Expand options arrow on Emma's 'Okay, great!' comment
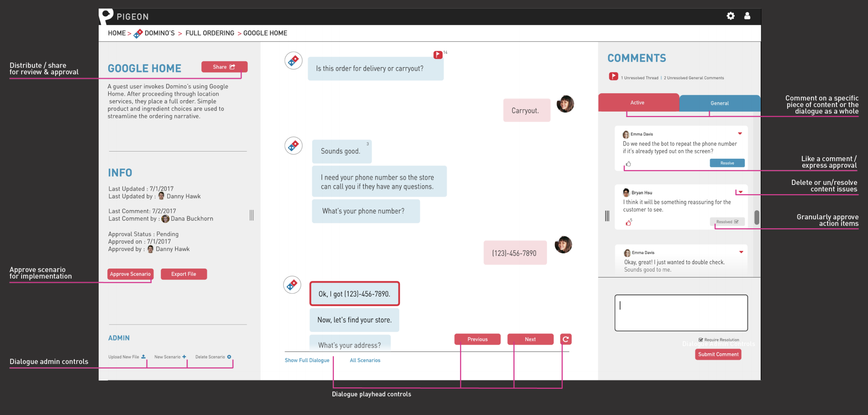The width and height of the screenshot is (868, 415). tap(741, 252)
